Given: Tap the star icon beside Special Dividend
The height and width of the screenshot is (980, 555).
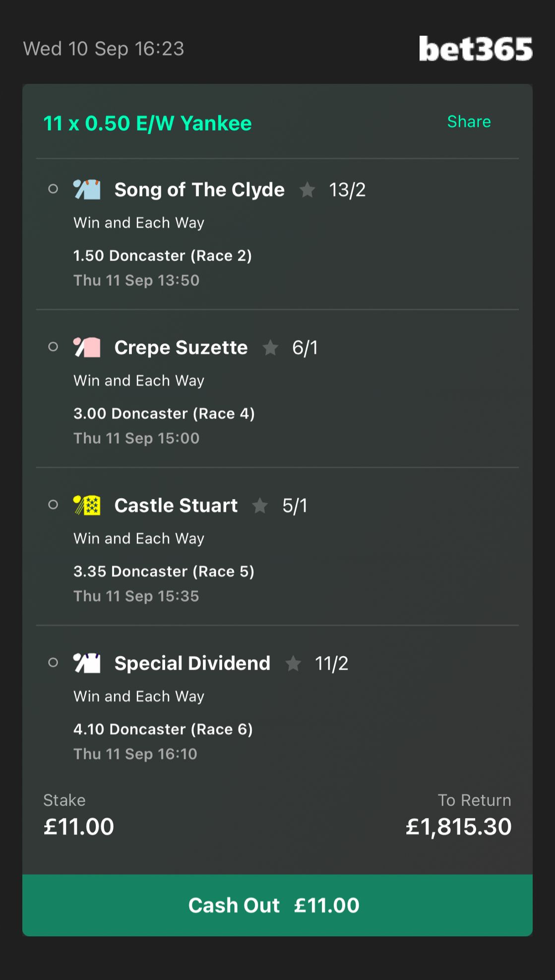Looking at the screenshot, I should pyautogui.click(x=293, y=663).
